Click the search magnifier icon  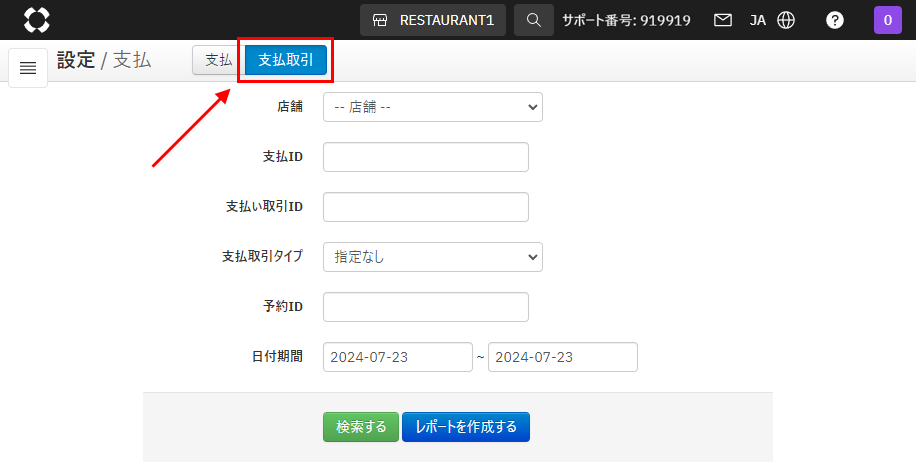pos(534,20)
